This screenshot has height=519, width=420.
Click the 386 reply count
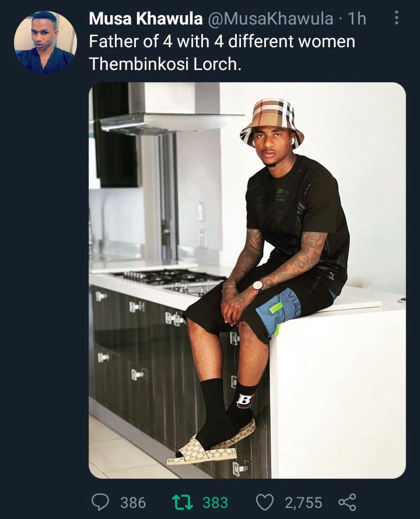pos(133,503)
